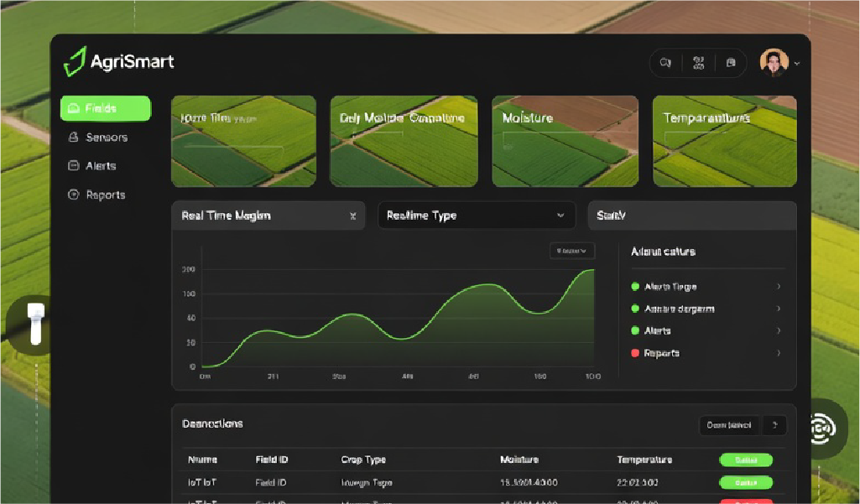Click the IoT IoT name cell
This screenshot has height=504, width=860.
[x=202, y=482]
